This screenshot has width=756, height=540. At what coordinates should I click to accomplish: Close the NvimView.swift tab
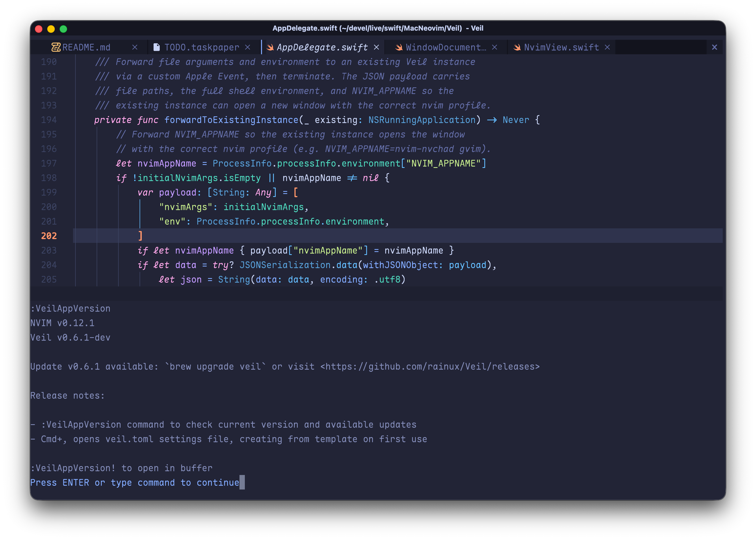(607, 47)
